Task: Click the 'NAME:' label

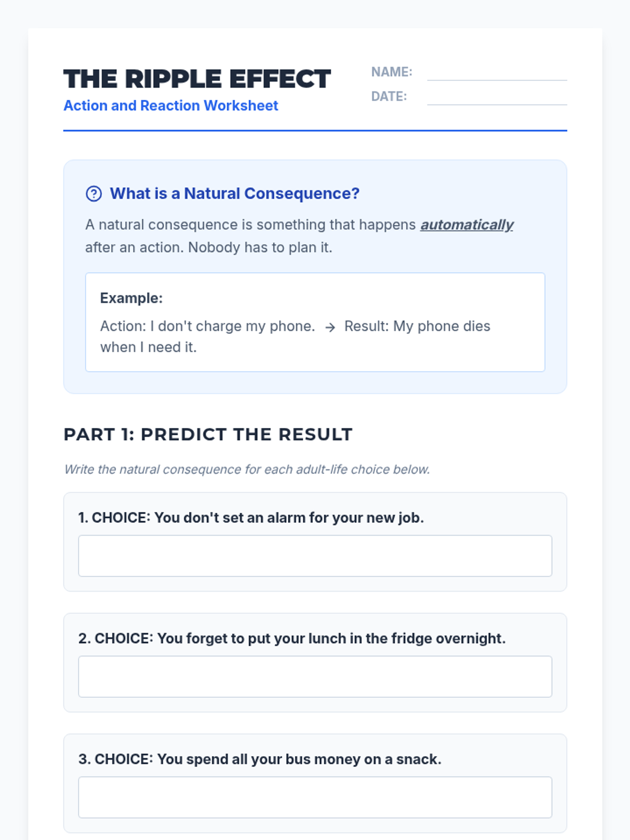Action: point(392,72)
